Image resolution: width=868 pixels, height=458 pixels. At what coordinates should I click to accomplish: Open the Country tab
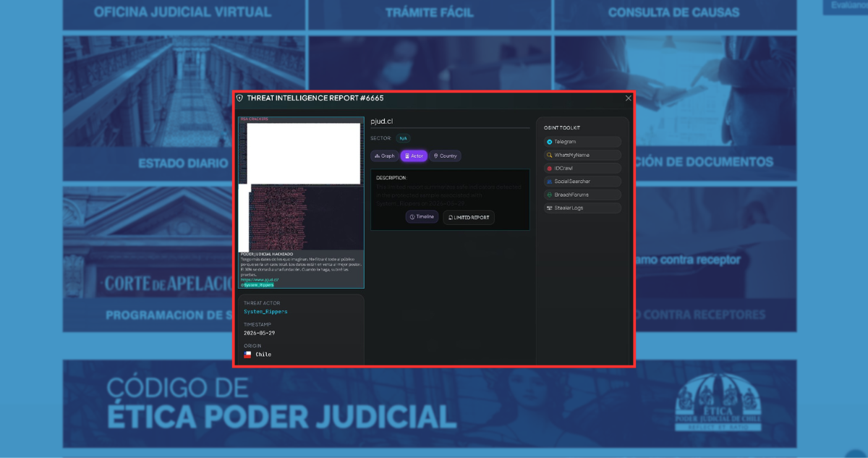click(445, 156)
